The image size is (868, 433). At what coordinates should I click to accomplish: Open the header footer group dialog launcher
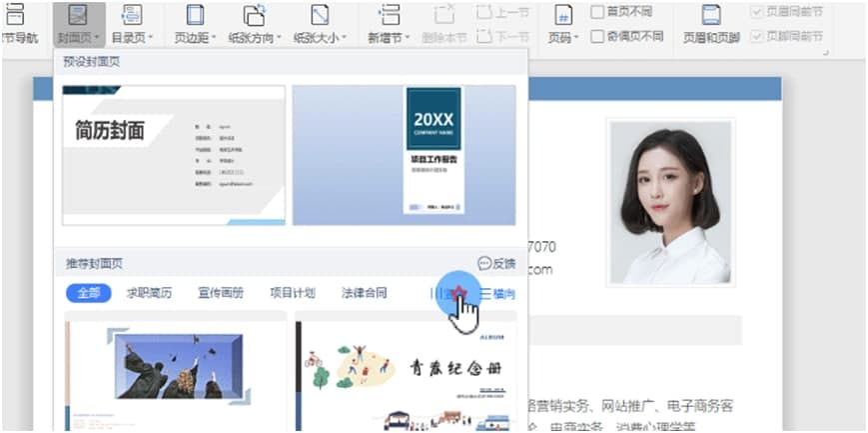pos(826,53)
